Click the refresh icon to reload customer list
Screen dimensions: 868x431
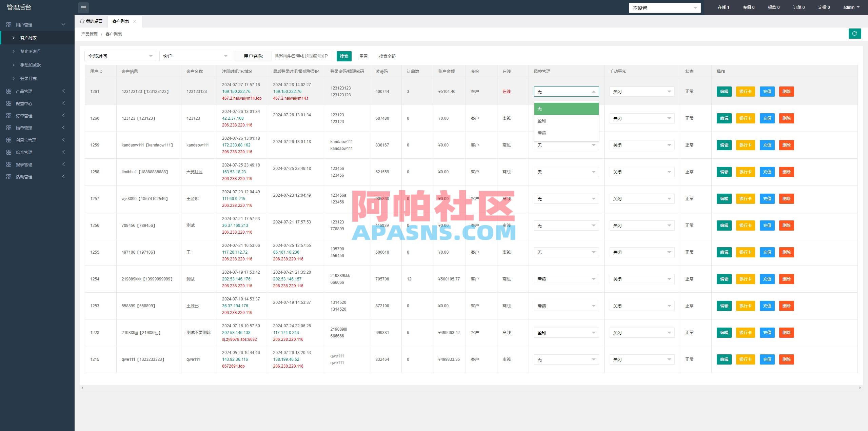855,34
